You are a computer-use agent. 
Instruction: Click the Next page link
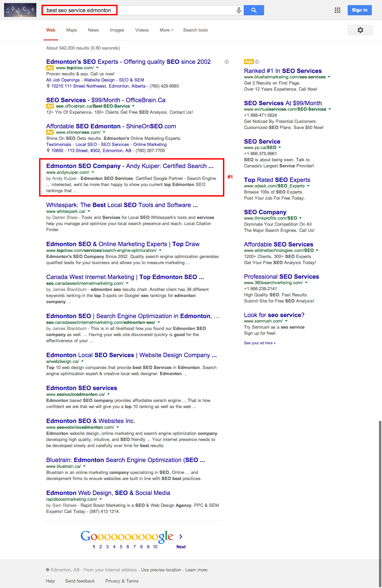click(181, 547)
